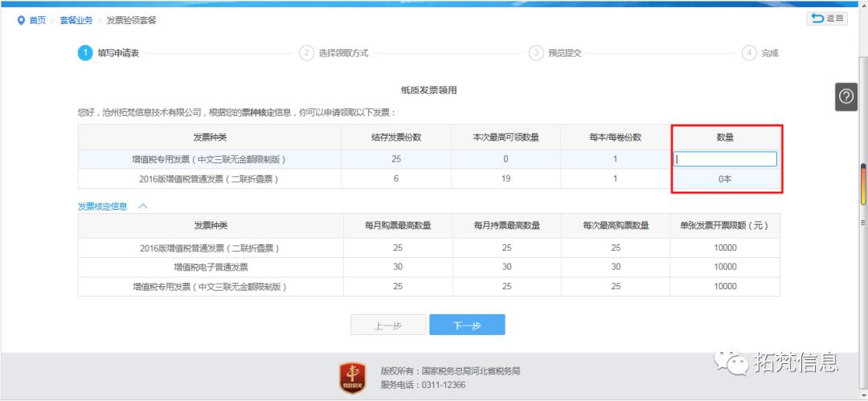
Task: Select 发票验领套餐 breadcrumb text
Action: pos(131,21)
